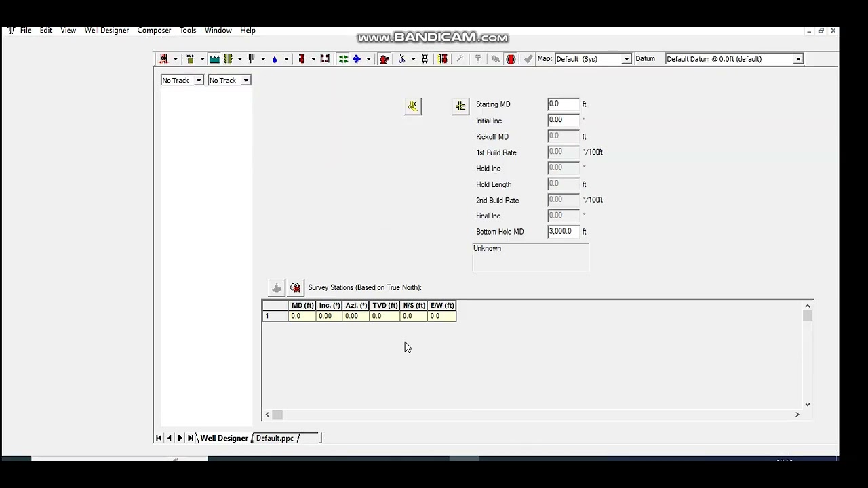The image size is (868, 488).
Task: Click the red circle toolbar icon
Action: pyautogui.click(x=511, y=59)
